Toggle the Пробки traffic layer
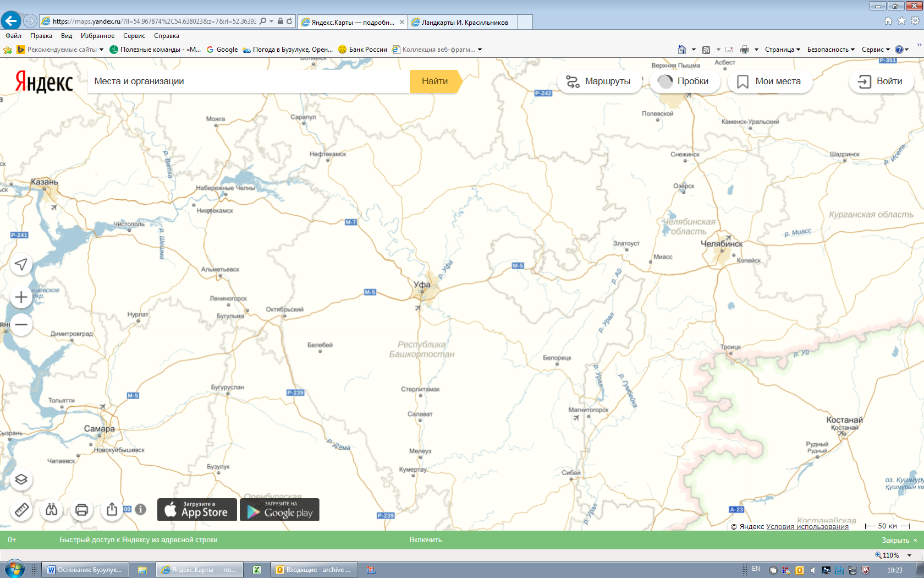Screen dimensions: 924x578 [685, 81]
